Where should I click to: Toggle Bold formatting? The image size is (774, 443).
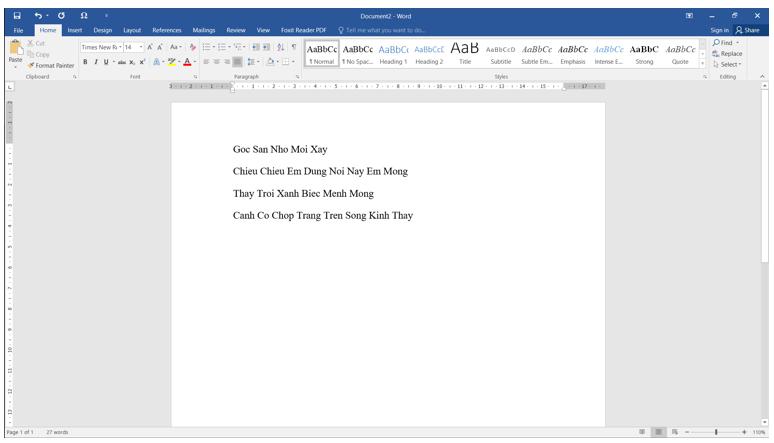tap(85, 62)
